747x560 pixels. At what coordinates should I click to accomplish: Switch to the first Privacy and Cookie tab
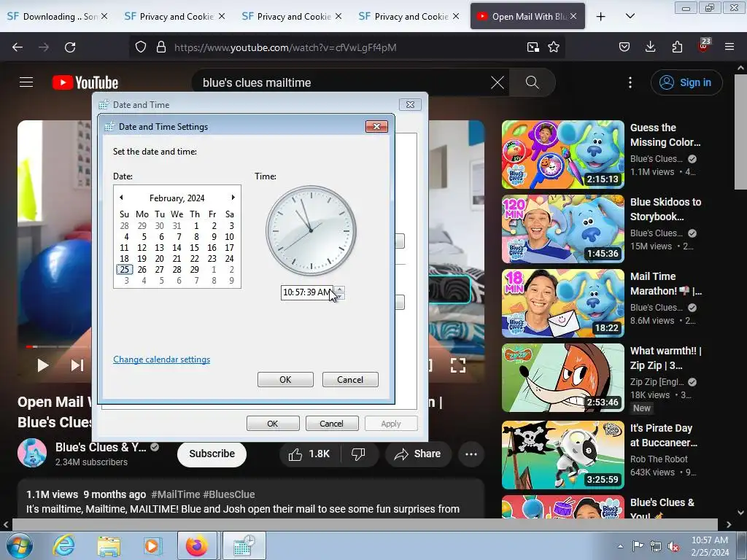(x=175, y=17)
